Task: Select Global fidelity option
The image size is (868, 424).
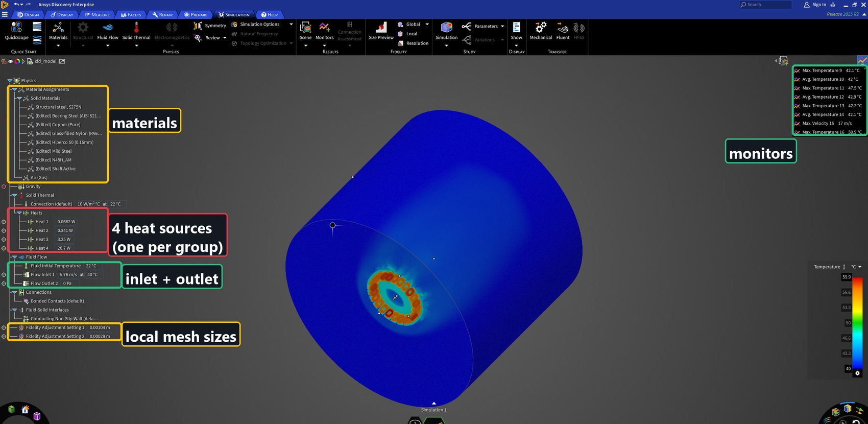Action: click(409, 25)
